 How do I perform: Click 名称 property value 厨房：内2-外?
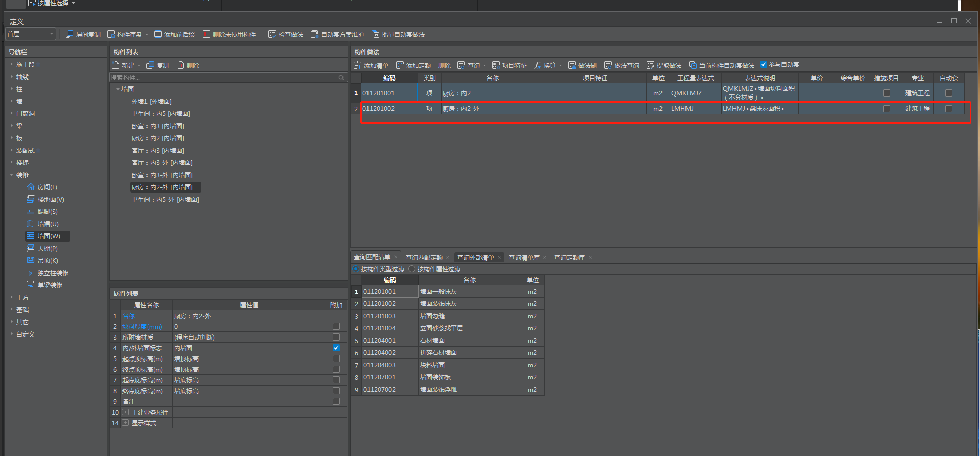tap(249, 316)
